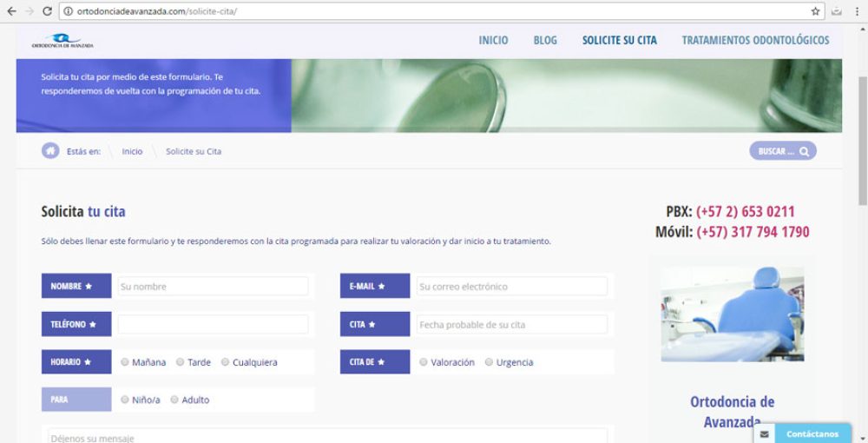This screenshot has height=443, width=868.
Task: Open the Inicio navigation item
Action: point(493,40)
